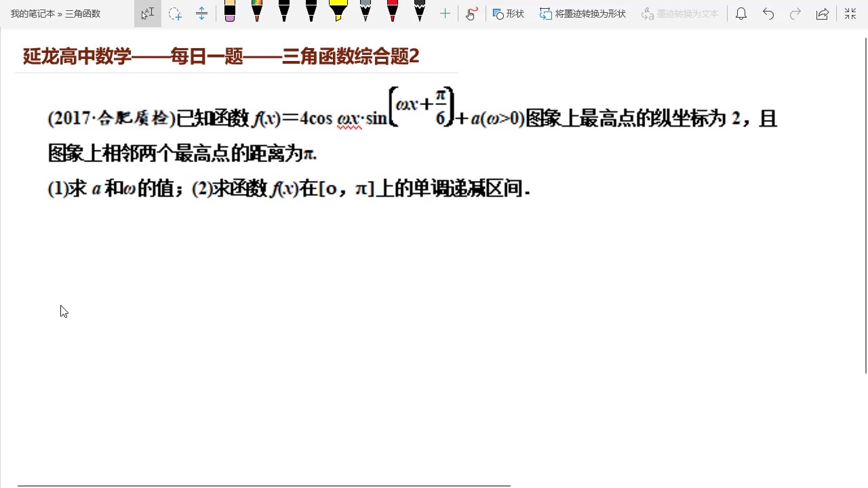The height and width of the screenshot is (488, 868).
Task: Open 我的笔记本 notebook breadcrumb
Action: coord(33,14)
